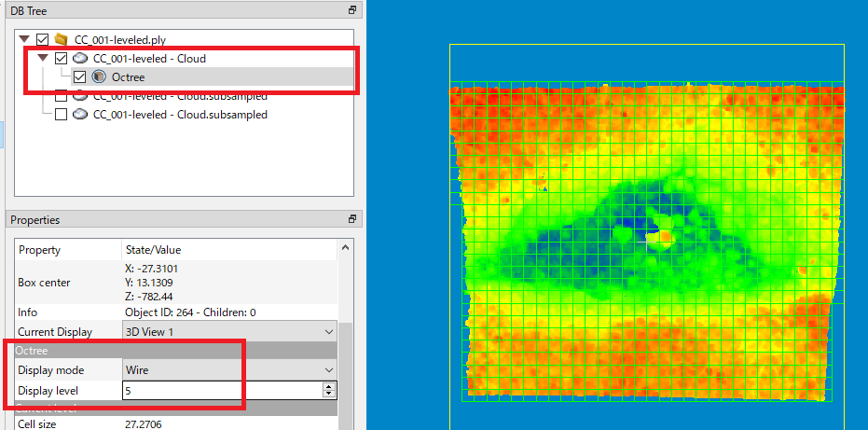Collapse the CC_001-leveled.ply tree node
This screenshot has height=430, width=868.
pos(24,40)
